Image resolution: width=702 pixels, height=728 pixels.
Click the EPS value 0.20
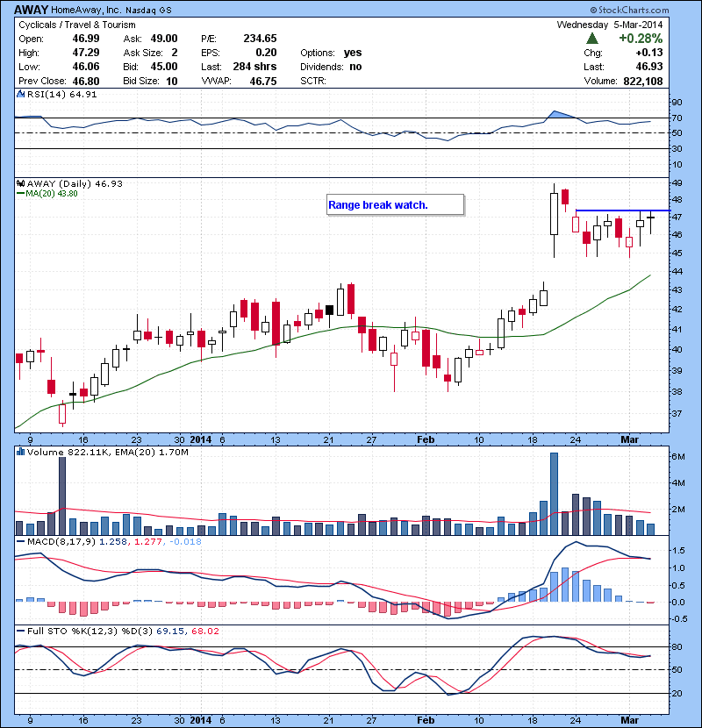click(x=266, y=53)
